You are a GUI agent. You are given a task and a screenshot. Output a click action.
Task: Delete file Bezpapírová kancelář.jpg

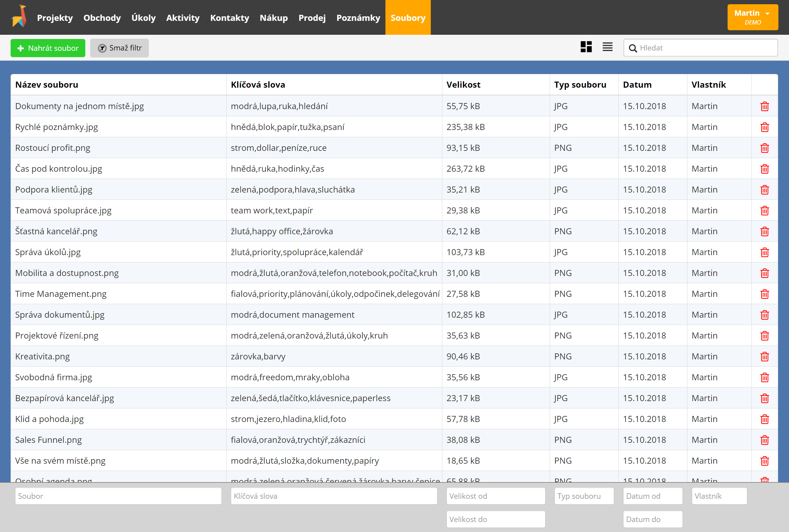point(764,398)
